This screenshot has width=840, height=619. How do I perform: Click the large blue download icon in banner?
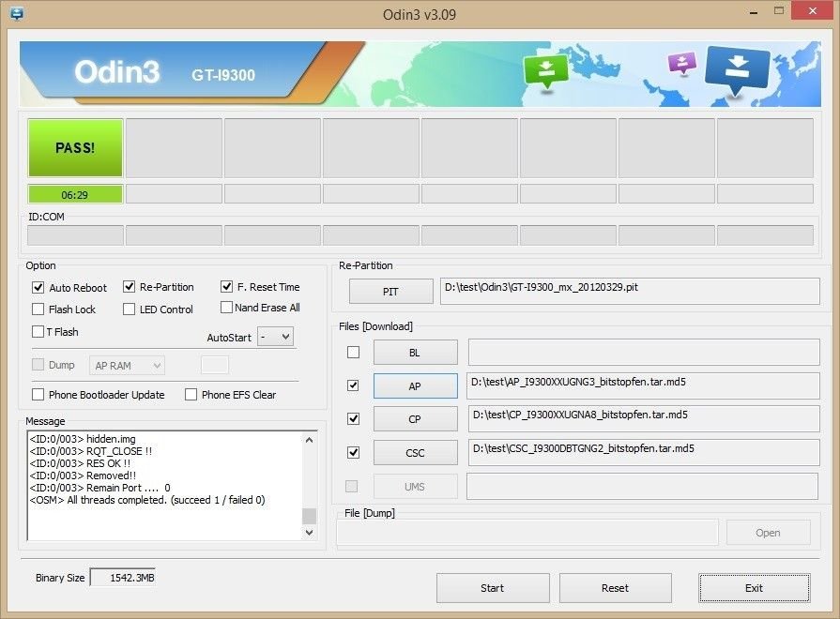click(738, 69)
